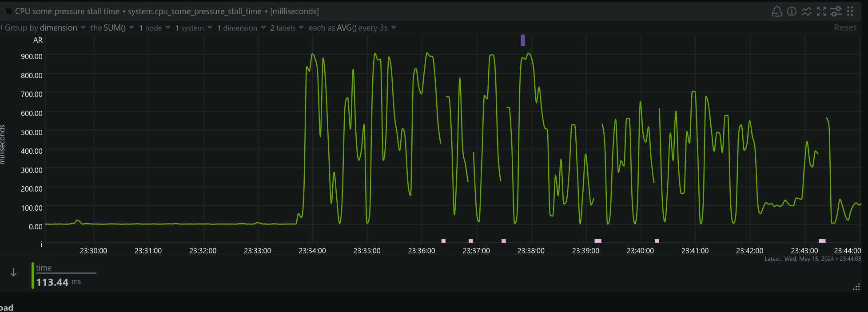Show chart information with the info icon
The image size is (868, 312).
pos(792,12)
